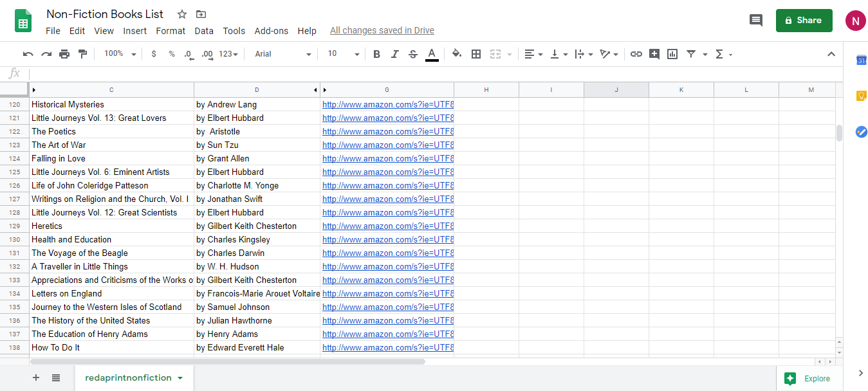Decrease decimal places

[189, 54]
